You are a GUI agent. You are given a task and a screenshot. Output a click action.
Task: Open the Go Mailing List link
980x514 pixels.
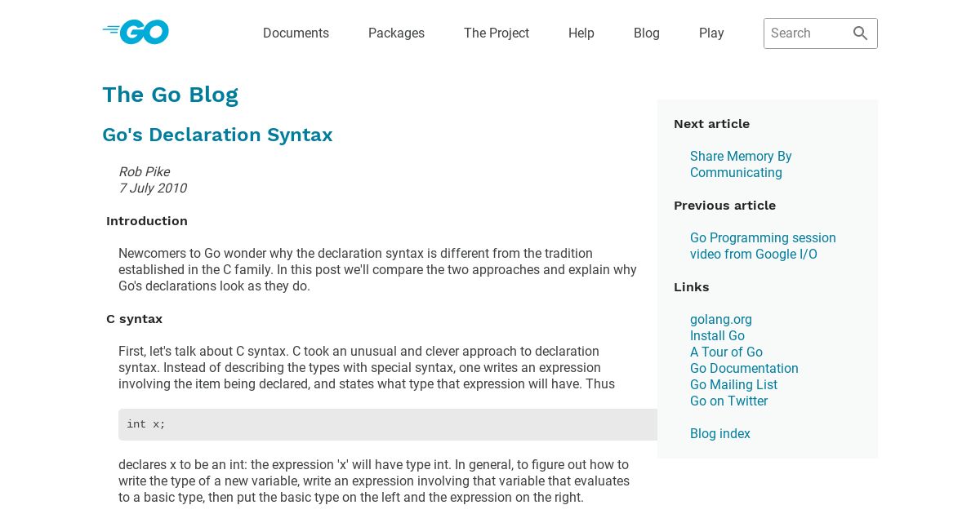pyautogui.click(x=733, y=385)
